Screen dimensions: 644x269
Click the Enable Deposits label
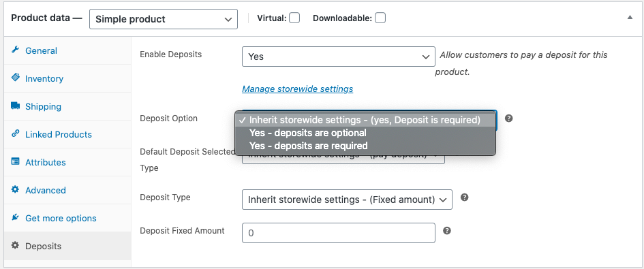click(x=171, y=54)
